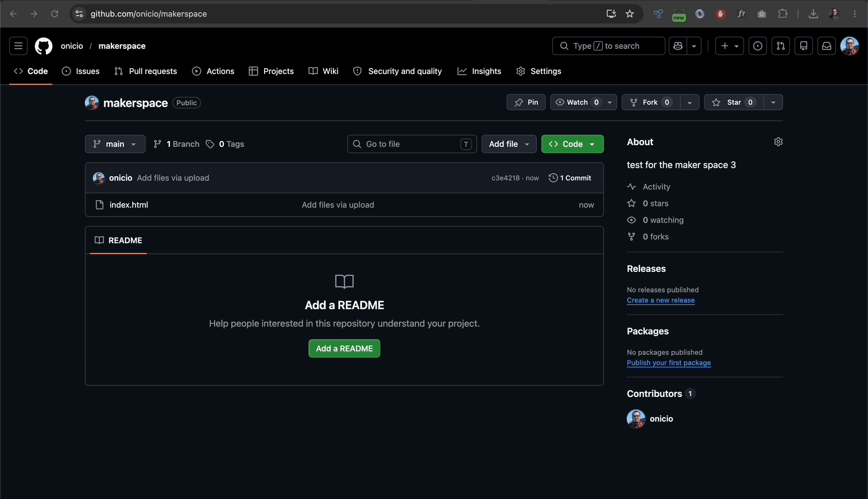Screen dimensions: 868x499
Task: Click Create a new release link
Action: tap(661, 301)
